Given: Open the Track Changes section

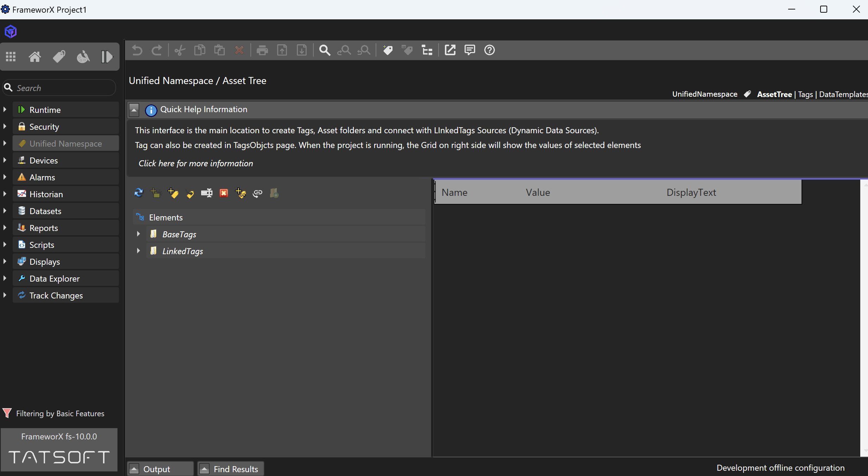Looking at the screenshot, I should pyautogui.click(x=66, y=295).
